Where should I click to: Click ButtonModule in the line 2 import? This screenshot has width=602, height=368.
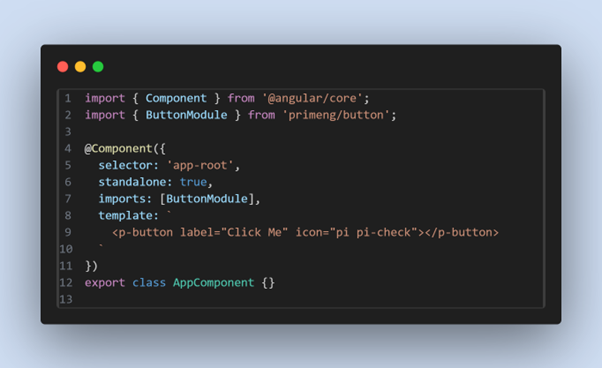(186, 115)
